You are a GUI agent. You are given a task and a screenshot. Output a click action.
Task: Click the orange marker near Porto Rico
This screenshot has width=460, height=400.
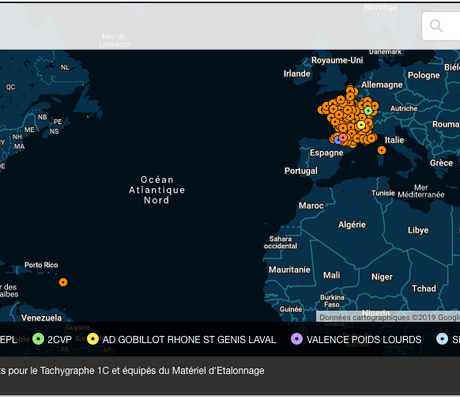pos(63,282)
